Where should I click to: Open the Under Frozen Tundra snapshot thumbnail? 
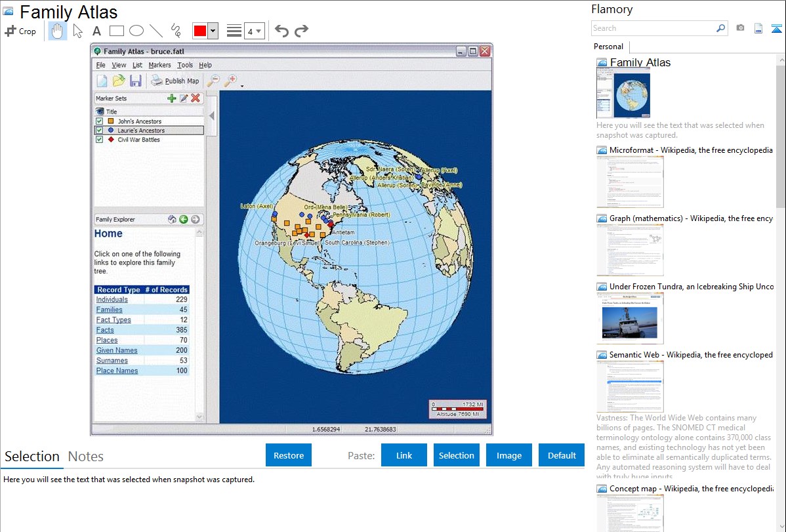coord(630,318)
